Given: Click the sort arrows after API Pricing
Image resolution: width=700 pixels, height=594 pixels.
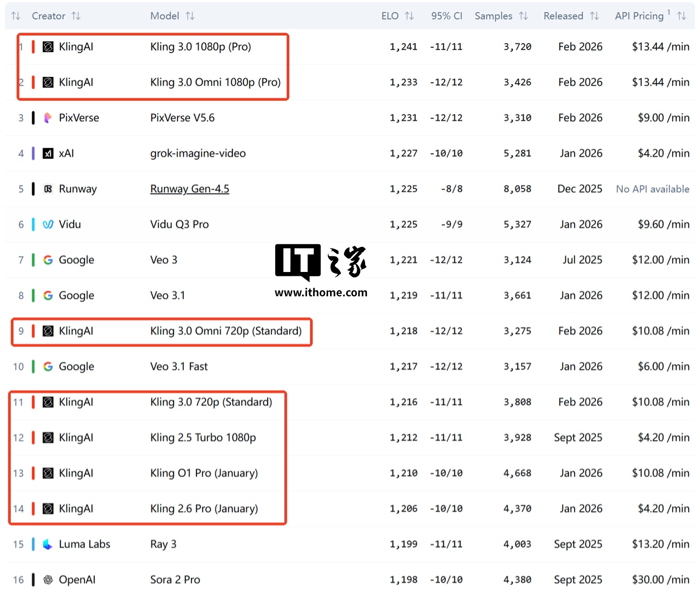Looking at the screenshot, I should point(682,16).
